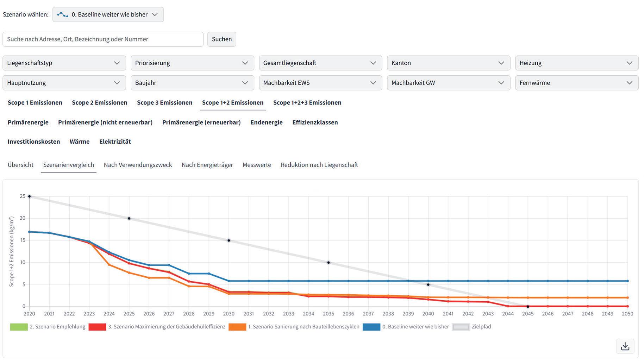Select the Effizienzklassen tab
Screen dimensions: 644x364
pos(315,122)
